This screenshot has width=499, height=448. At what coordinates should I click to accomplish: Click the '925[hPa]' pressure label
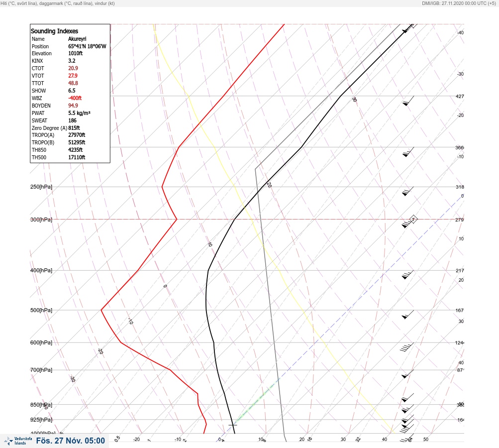tap(41, 420)
